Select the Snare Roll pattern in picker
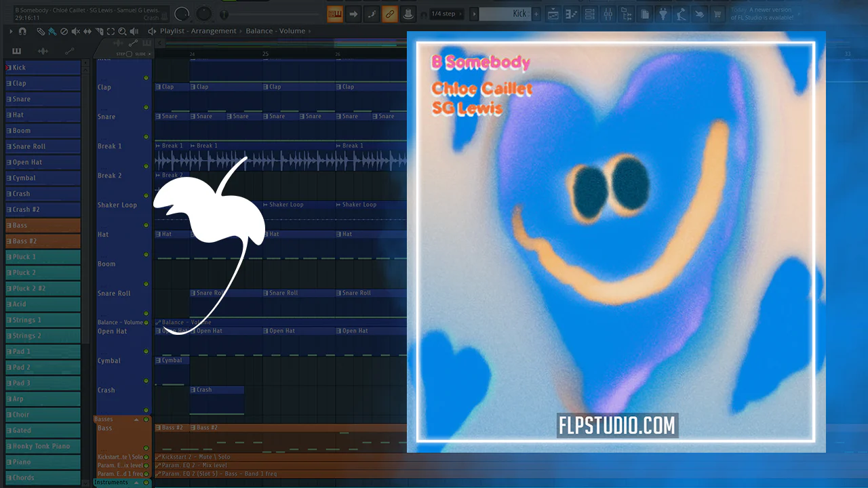The width and height of the screenshot is (868, 488). pos(43,146)
